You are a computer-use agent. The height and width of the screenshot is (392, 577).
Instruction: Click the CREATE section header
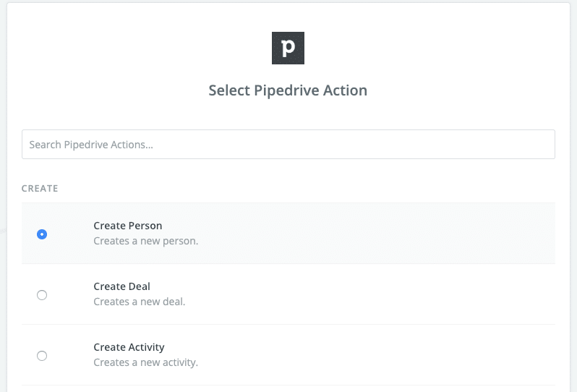(40, 189)
